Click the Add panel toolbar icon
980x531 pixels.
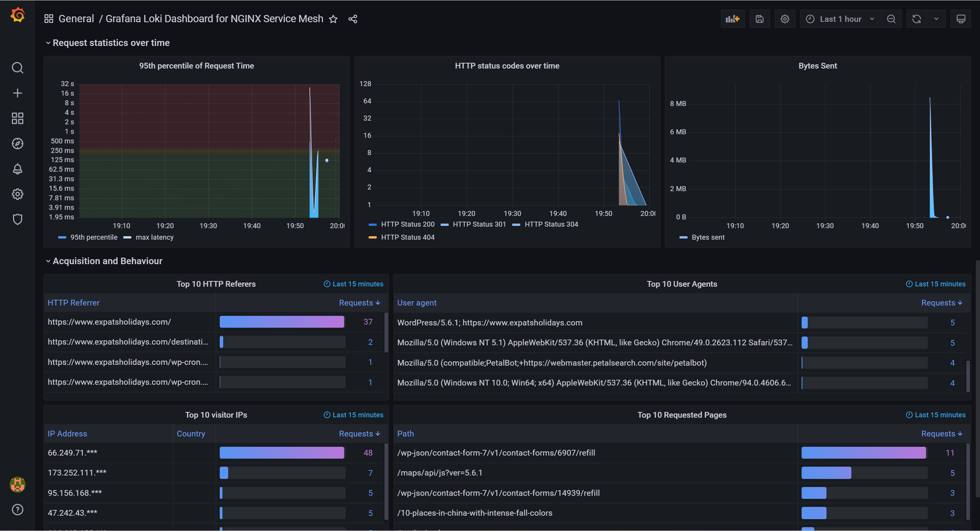[x=732, y=19]
